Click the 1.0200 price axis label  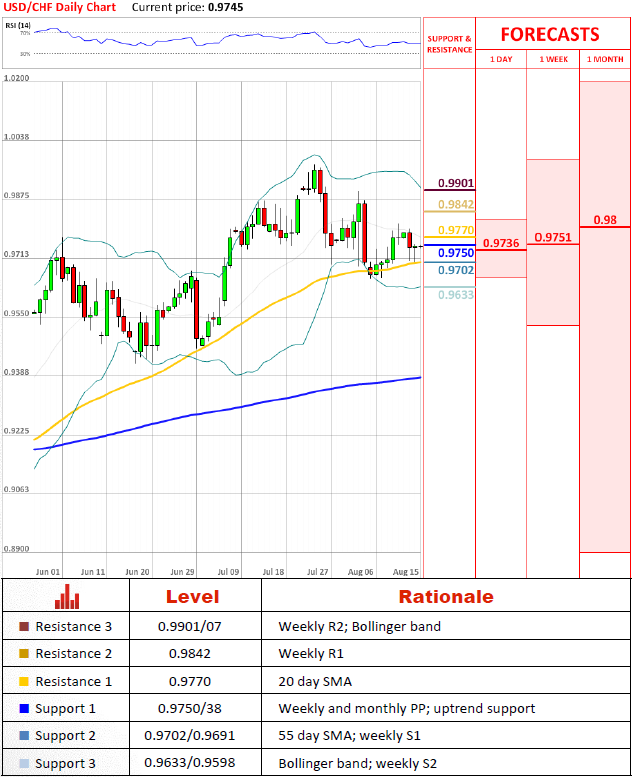point(16,78)
